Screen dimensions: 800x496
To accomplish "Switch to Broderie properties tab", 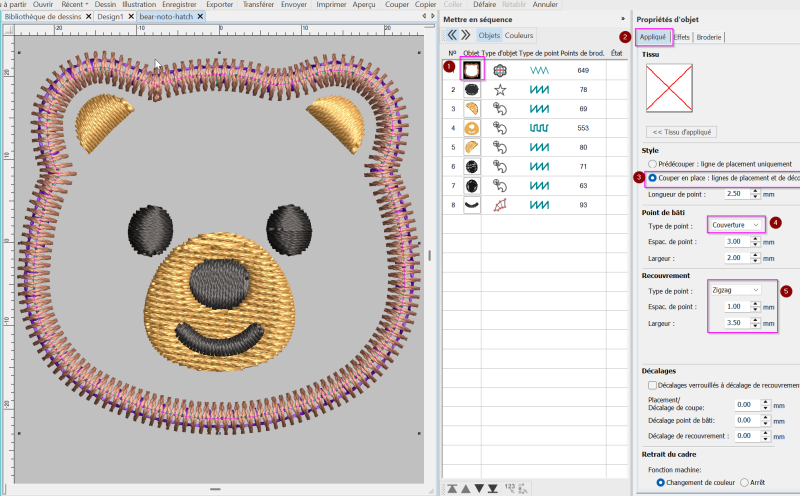I will pyautogui.click(x=709, y=37).
